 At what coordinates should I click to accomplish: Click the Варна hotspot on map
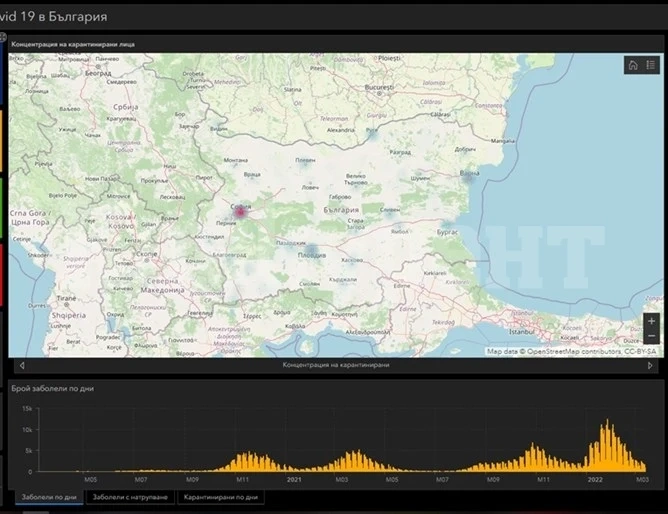click(469, 178)
